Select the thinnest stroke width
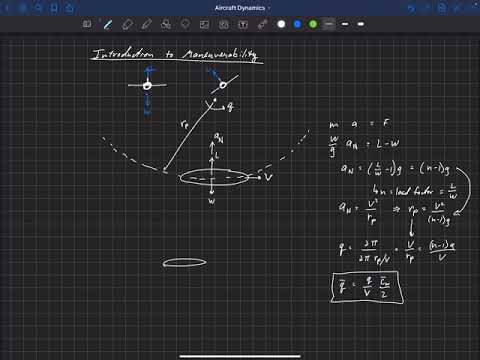Viewport: 480px width, 360px height. pyautogui.click(x=329, y=24)
